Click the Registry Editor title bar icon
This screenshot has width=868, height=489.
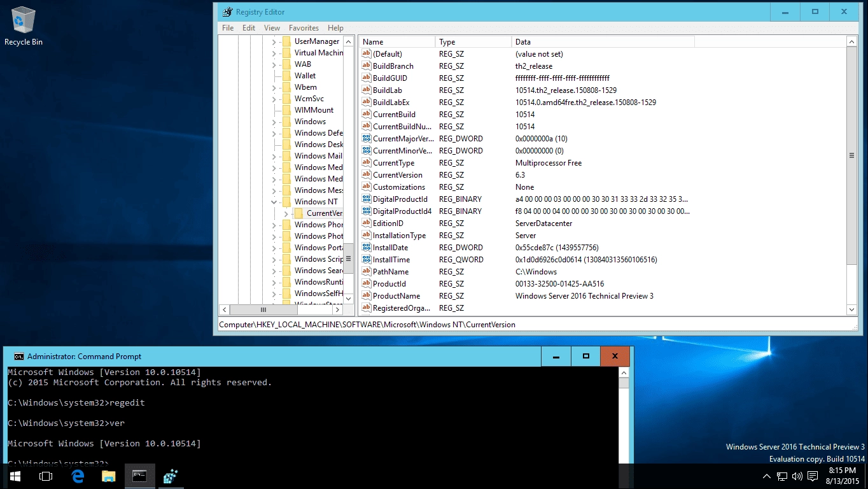click(227, 12)
